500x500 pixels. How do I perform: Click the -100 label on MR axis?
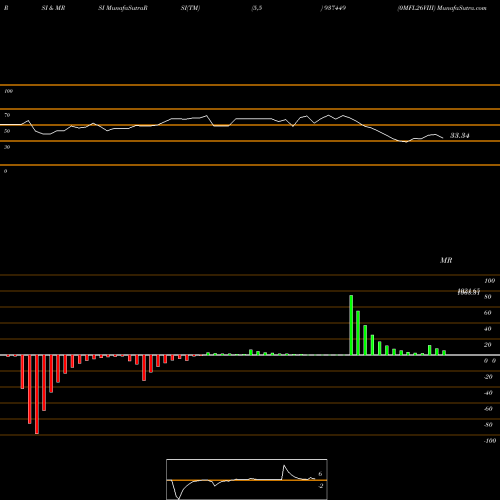490,441
